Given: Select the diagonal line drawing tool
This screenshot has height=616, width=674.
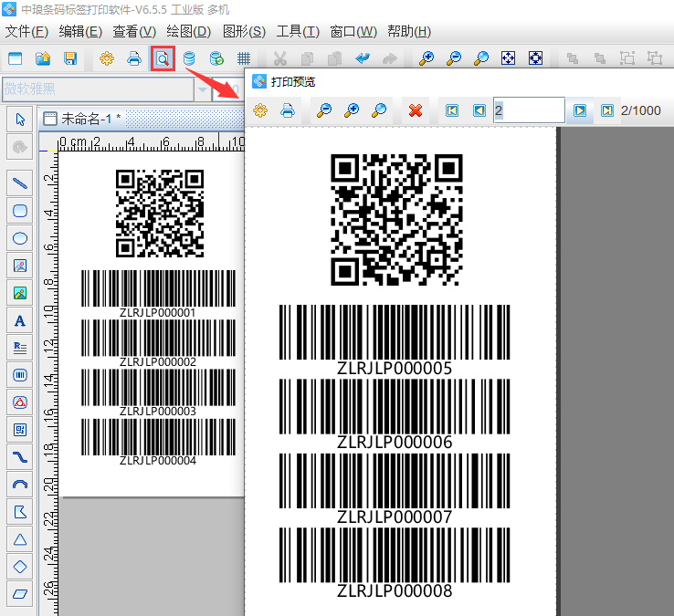Looking at the screenshot, I should click(x=20, y=183).
